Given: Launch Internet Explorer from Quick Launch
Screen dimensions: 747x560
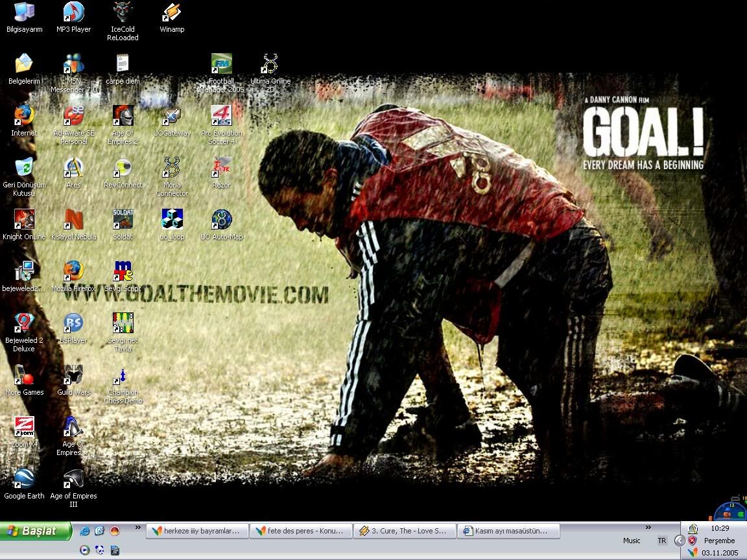Looking at the screenshot, I should [85, 530].
